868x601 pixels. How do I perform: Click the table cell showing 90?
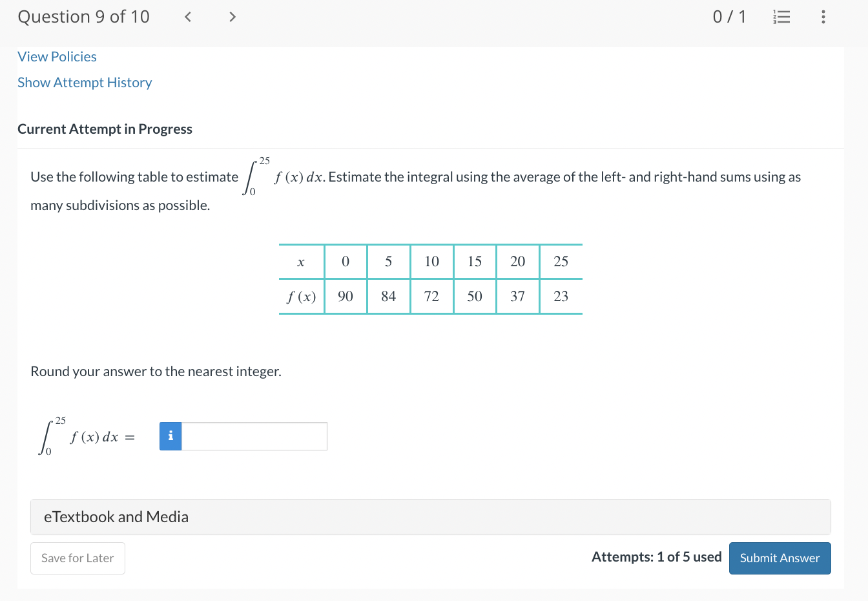[x=346, y=296]
